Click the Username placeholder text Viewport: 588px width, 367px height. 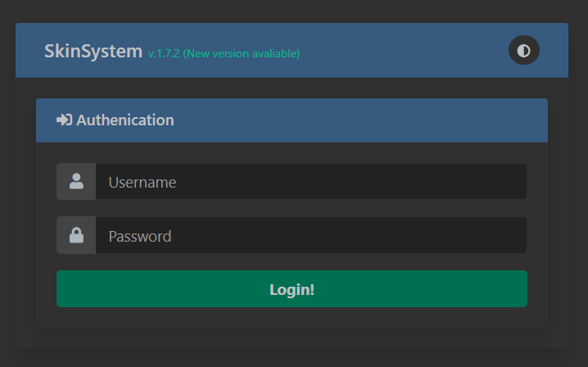[x=142, y=182]
